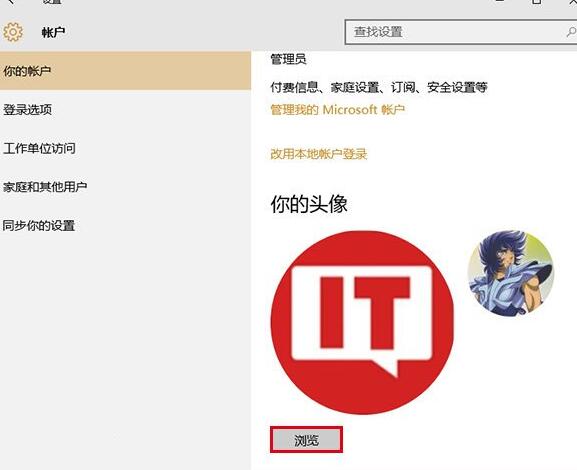Click the Settings gear icon beside 帐户
The height and width of the screenshot is (470, 577).
(13, 32)
